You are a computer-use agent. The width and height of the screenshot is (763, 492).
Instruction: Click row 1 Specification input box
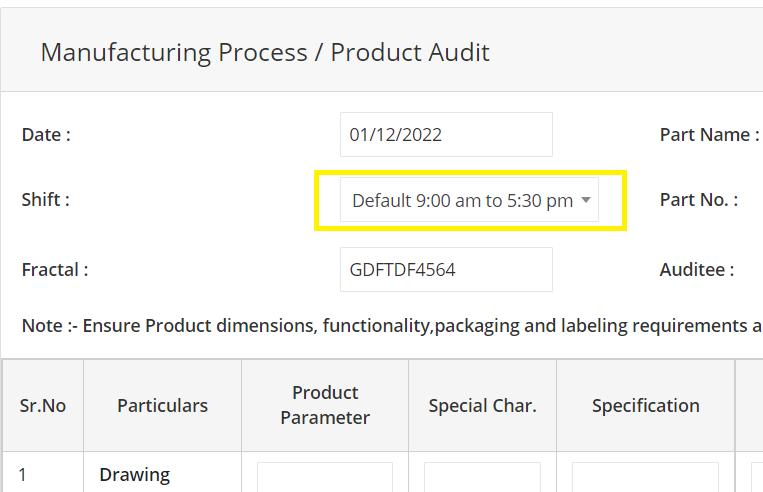click(x=645, y=477)
